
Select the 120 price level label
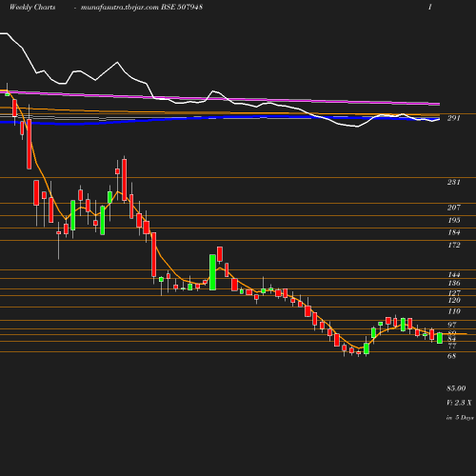[x=454, y=300]
